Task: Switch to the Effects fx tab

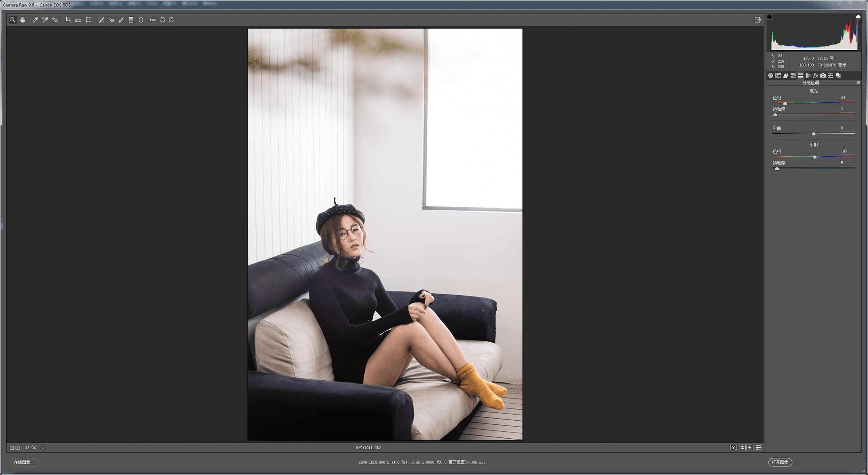Action: [x=815, y=76]
